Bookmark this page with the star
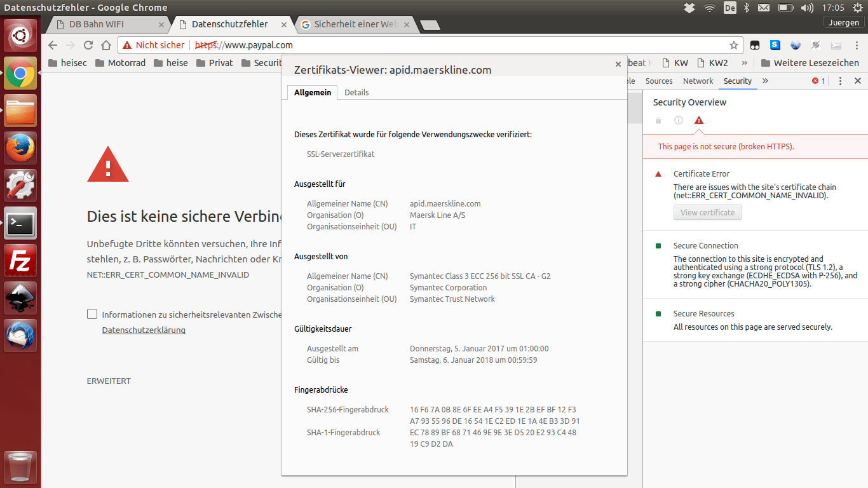 734,45
